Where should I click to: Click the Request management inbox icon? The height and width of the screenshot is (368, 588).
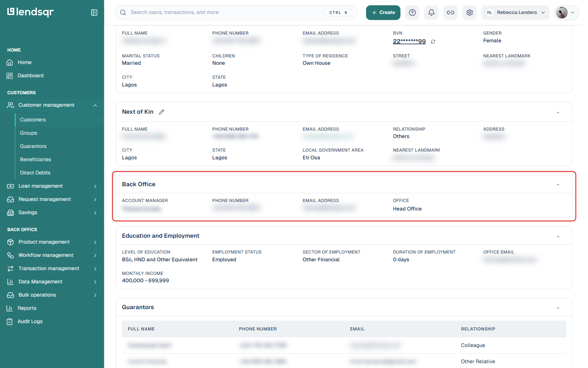[x=10, y=199]
